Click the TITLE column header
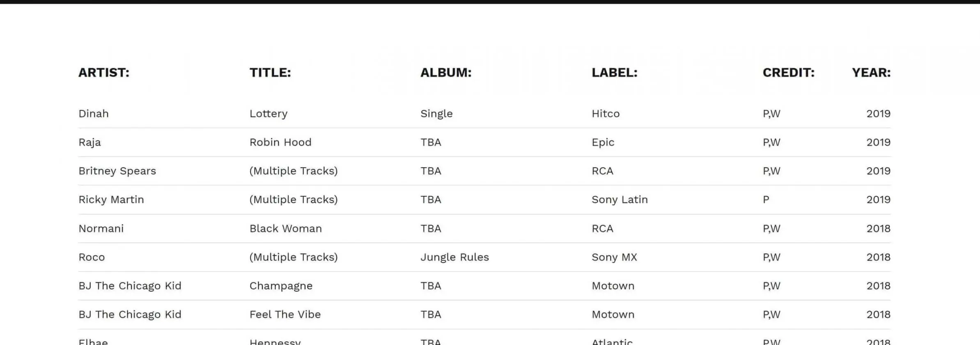 270,73
